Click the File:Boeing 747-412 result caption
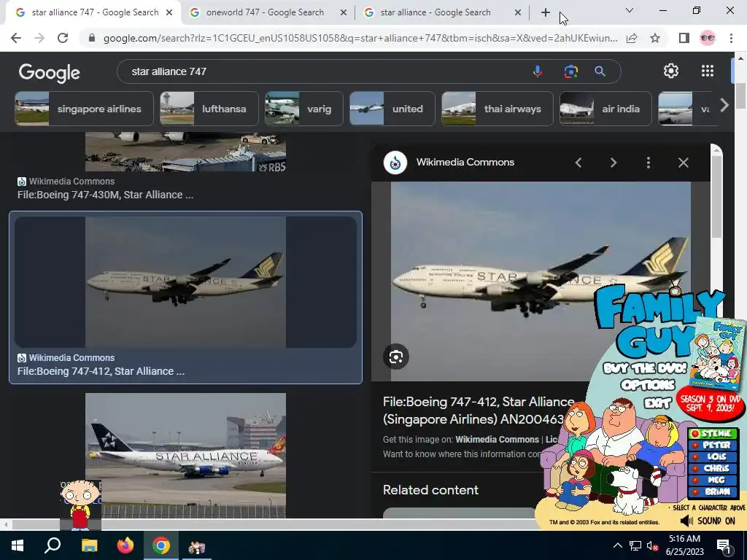This screenshot has height=560, width=747. [x=101, y=371]
